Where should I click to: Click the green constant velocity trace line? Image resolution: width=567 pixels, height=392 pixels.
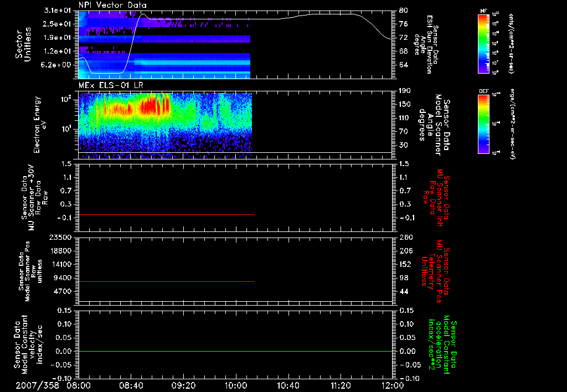pyautogui.click(x=235, y=351)
